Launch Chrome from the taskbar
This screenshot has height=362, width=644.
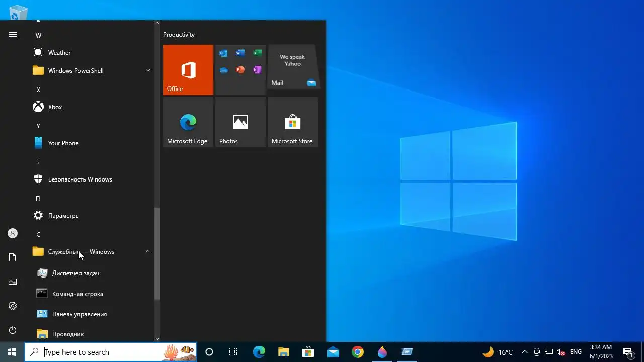click(357, 352)
